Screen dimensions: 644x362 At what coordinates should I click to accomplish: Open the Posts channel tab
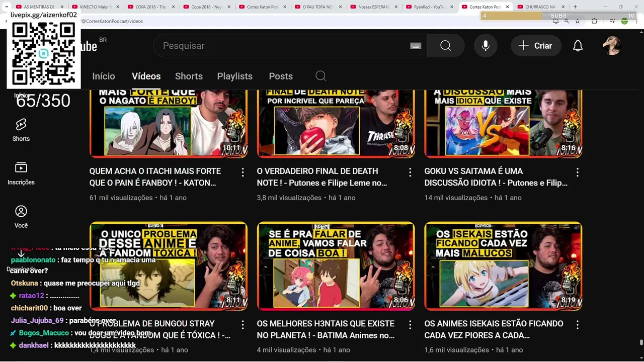281,76
